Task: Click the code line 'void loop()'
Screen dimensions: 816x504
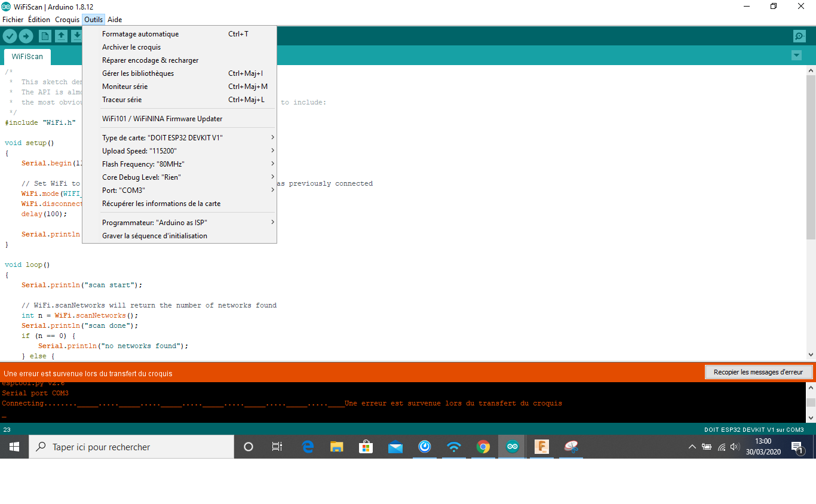Action: pos(27,265)
